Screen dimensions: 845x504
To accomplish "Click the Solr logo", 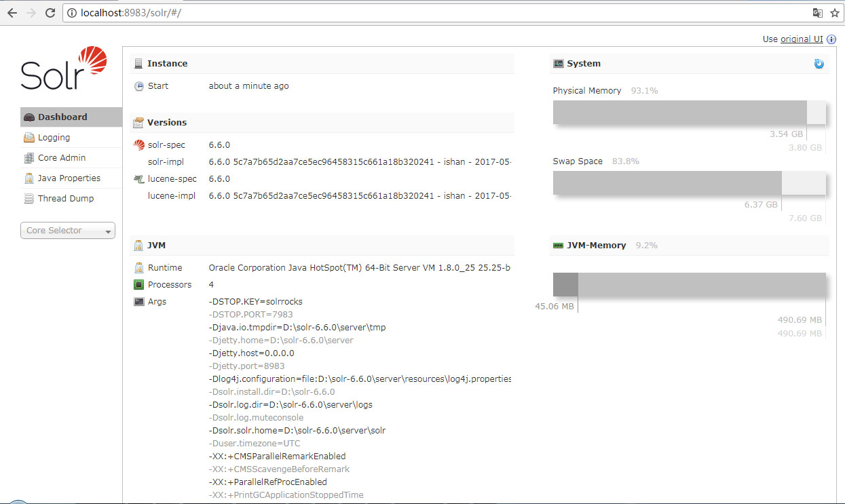I will [x=64, y=69].
